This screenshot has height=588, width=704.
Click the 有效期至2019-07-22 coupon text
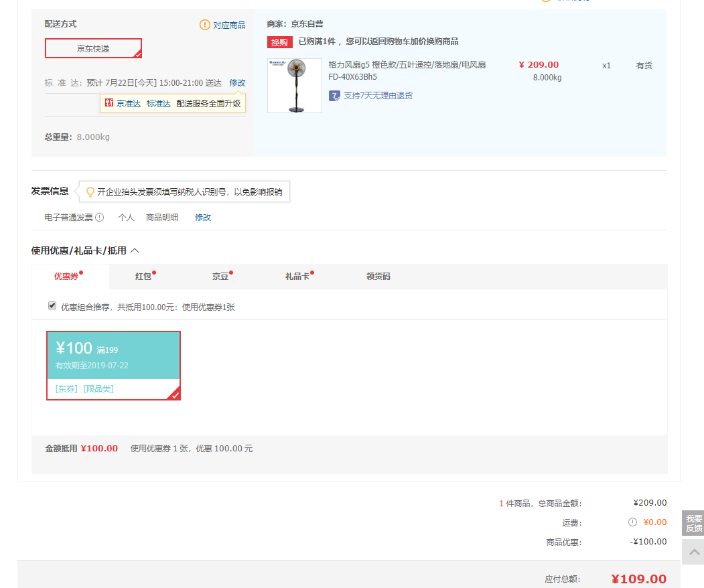92,366
